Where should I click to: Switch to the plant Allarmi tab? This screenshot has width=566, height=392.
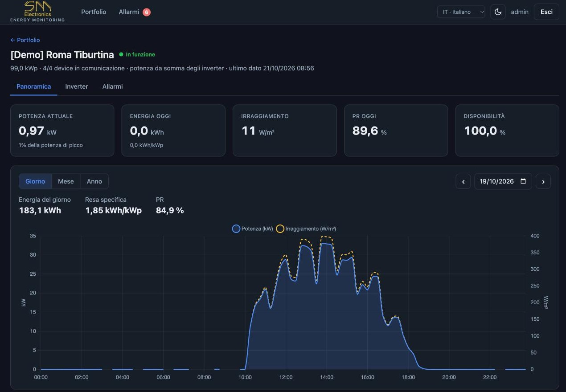(x=112, y=86)
